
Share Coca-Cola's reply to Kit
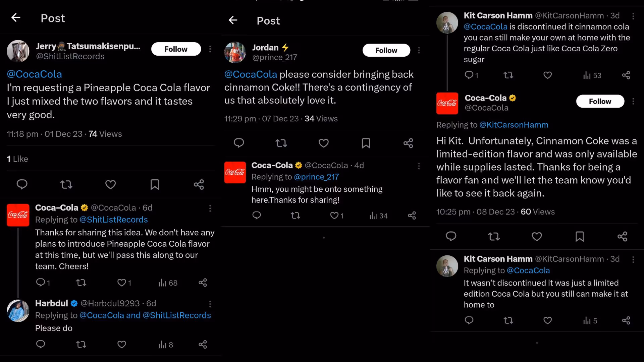(622, 237)
